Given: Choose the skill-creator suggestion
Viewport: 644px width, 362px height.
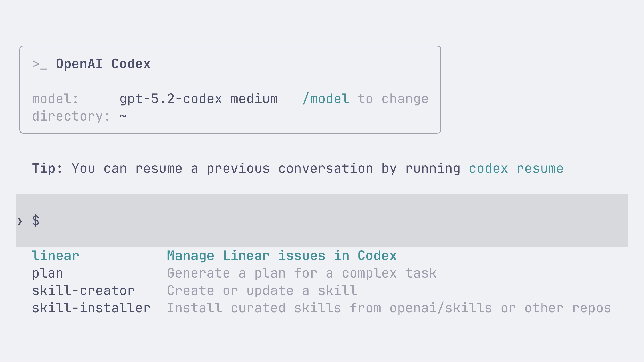Looking at the screenshot, I should coord(83,291).
